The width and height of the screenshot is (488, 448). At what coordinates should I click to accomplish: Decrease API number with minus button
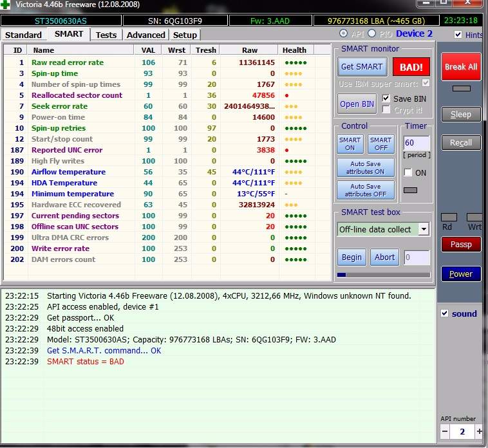click(445, 431)
